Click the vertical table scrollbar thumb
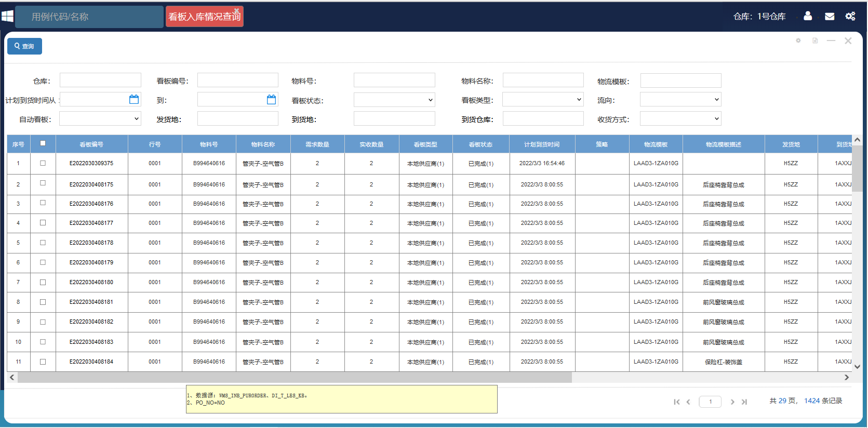Image resolution: width=868 pixels, height=428 pixels. pos(857,169)
